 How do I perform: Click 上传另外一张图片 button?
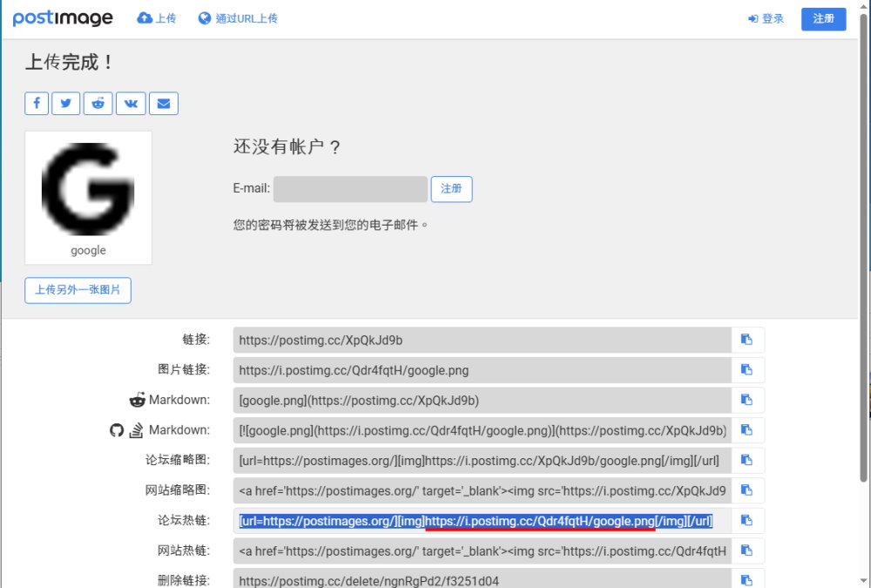click(x=78, y=290)
